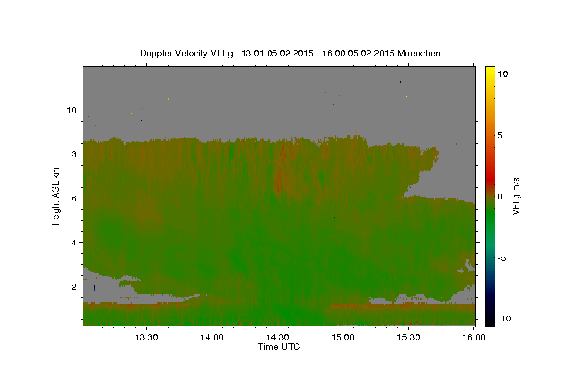Screen dimensions: 588x392
Task: Click the 15:00 time tick label
Action: pos(343,338)
